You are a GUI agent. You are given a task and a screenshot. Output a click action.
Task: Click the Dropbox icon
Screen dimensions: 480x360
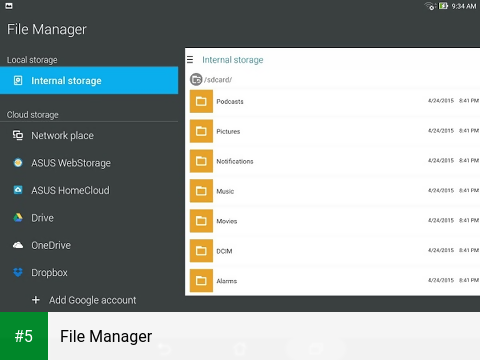[18, 272]
